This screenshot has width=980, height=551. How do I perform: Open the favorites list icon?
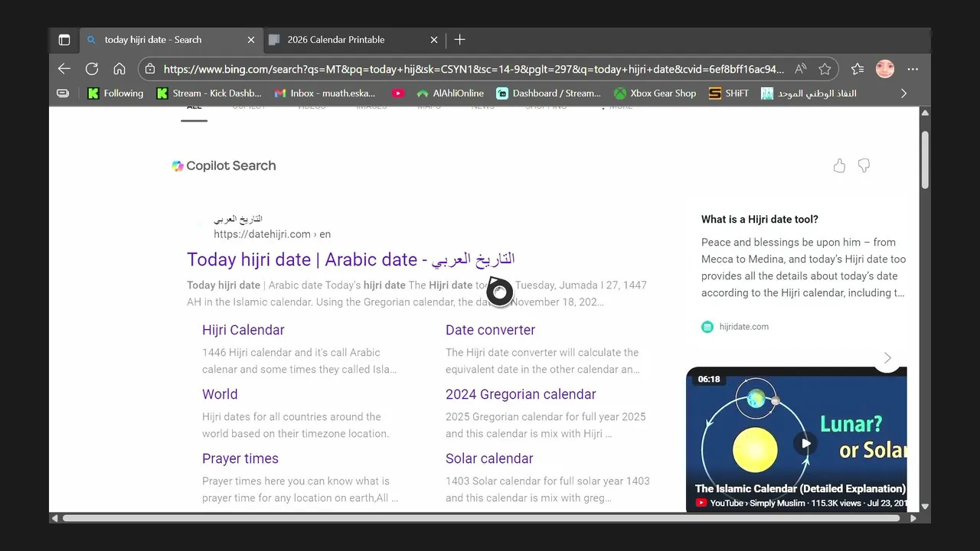point(857,69)
